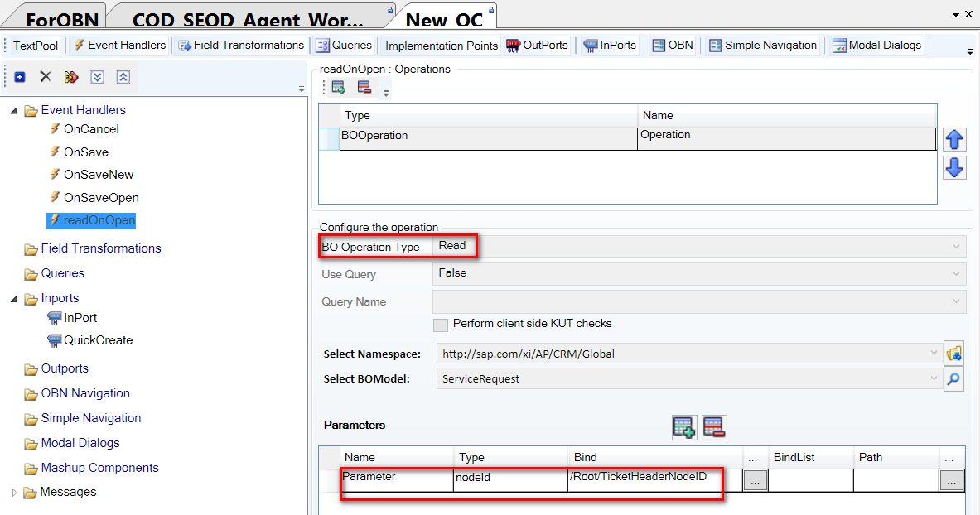Open the Event Handlers tab

[119, 45]
